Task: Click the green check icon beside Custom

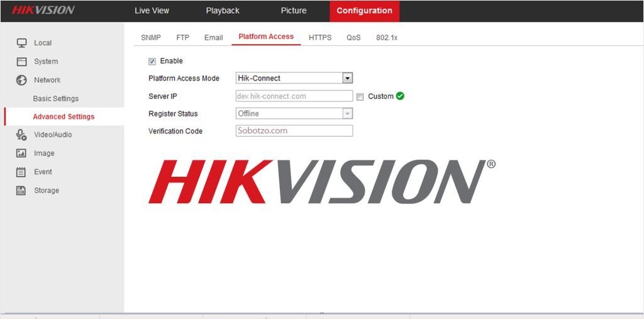Action: [x=400, y=96]
